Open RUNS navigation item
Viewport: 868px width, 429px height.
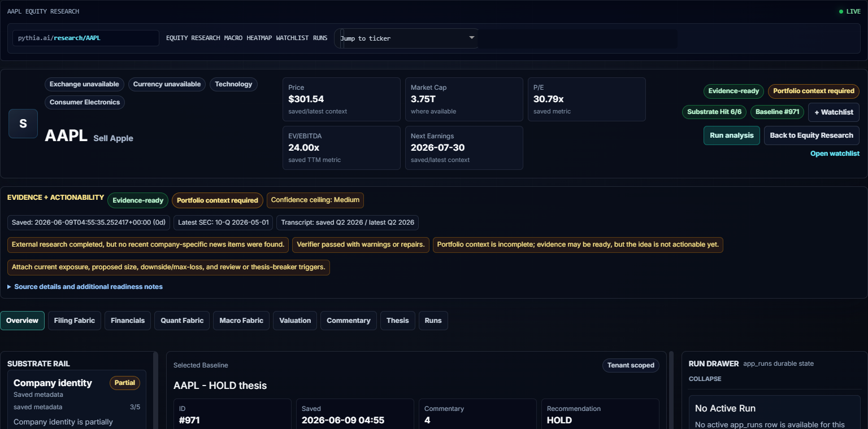point(320,38)
